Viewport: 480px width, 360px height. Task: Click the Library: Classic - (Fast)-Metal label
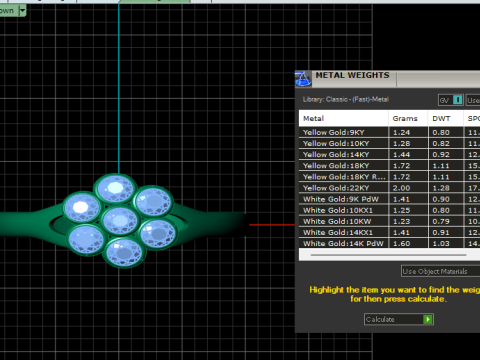[x=346, y=99]
